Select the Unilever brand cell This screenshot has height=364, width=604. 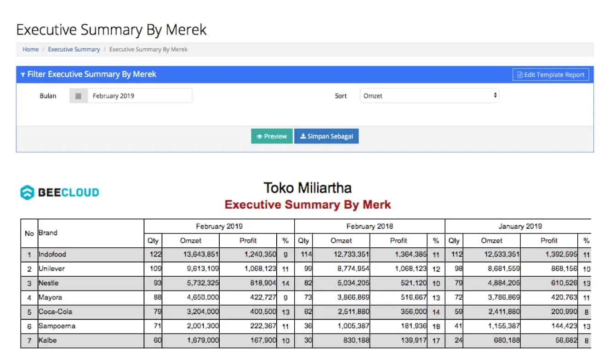point(91,268)
